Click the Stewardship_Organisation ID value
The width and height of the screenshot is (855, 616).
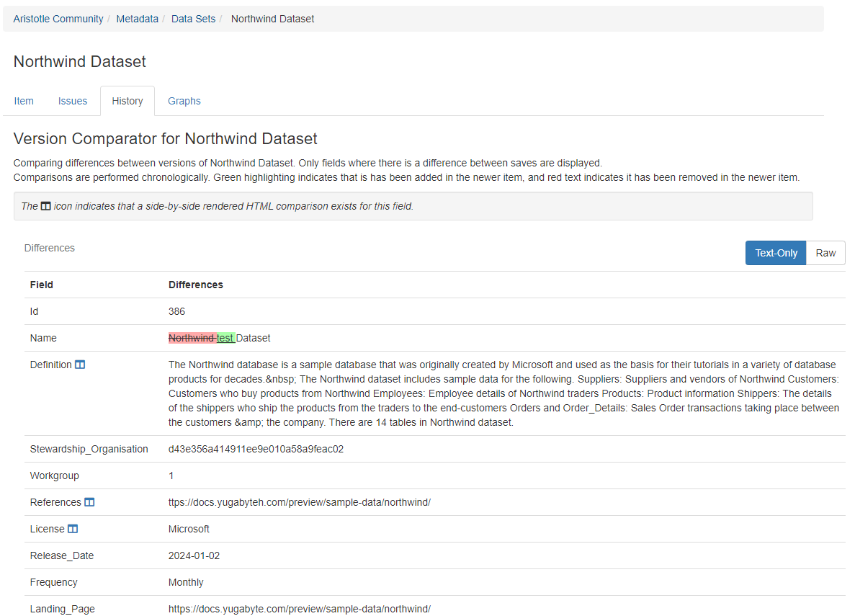pyautogui.click(x=256, y=449)
